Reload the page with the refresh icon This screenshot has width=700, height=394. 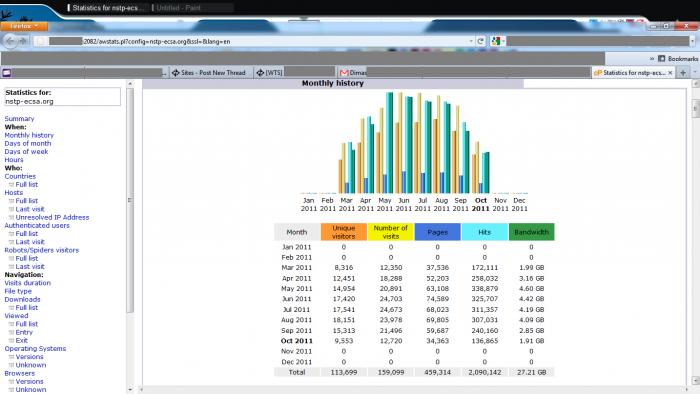[x=480, y=41]
